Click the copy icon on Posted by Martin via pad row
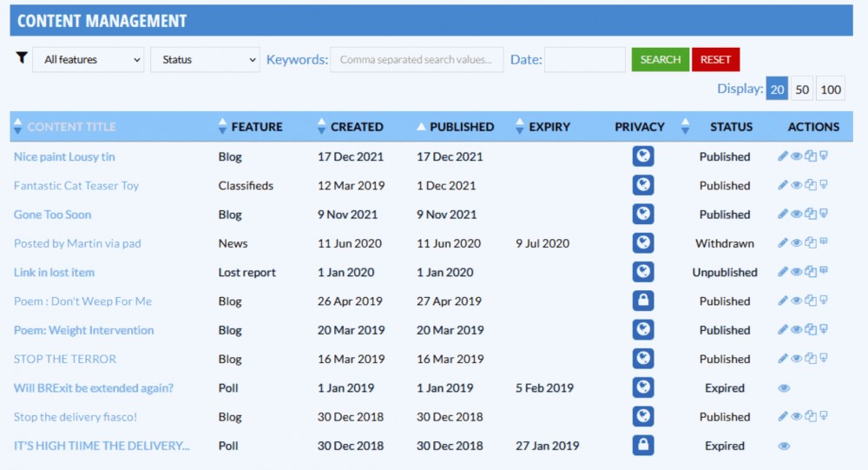 811,242
